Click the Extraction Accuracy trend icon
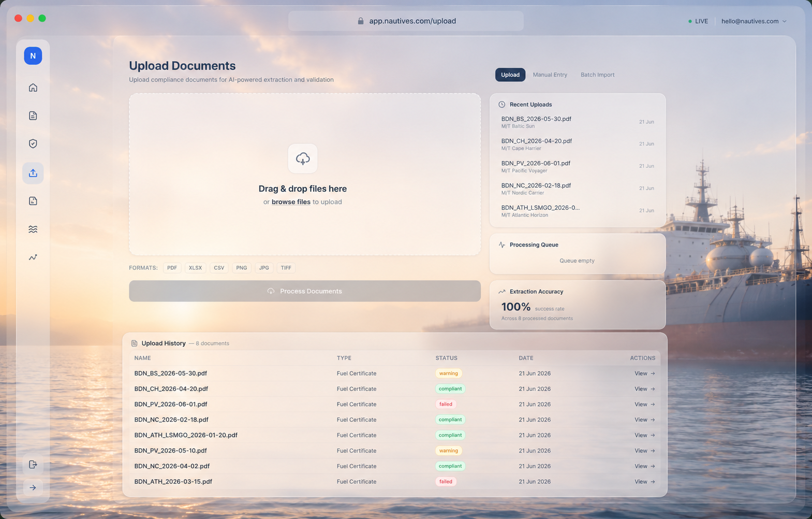Viewport: 812px width, 519px height. [501, 292]
